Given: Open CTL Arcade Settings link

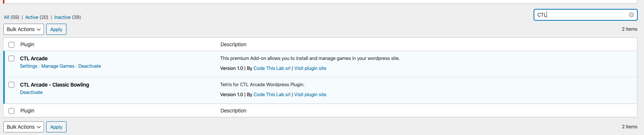Looking at the screenshot, I should point(29,66).
